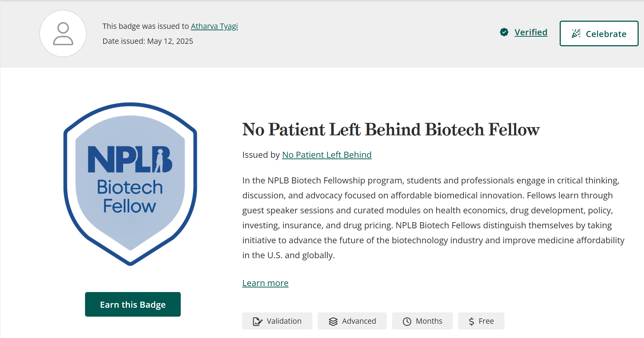Open the No Patient Left Behind issuer link
Image resolution: width=644 pixels, height=338 pixels.
[327, 155]
